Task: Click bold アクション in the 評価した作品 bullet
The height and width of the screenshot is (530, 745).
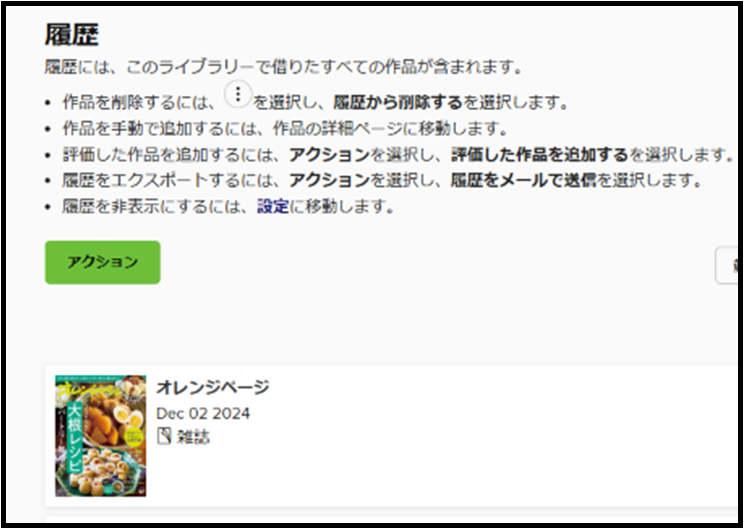Action: (x=330, y=154)
